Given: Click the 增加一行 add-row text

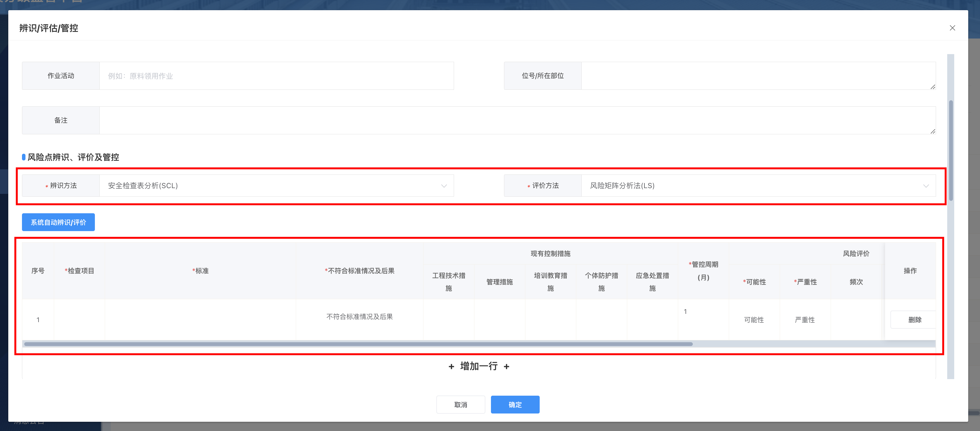Looking at the screenshot, I should point(479,366).
